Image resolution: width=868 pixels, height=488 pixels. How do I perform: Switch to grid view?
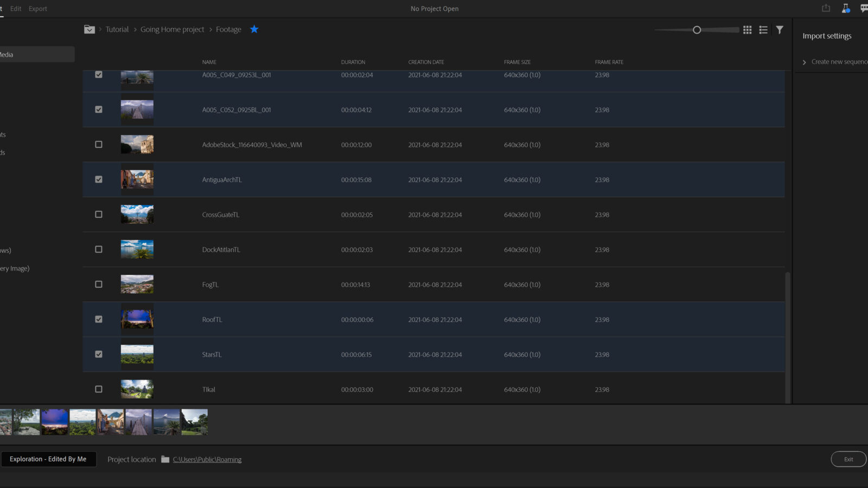point(747,30)
